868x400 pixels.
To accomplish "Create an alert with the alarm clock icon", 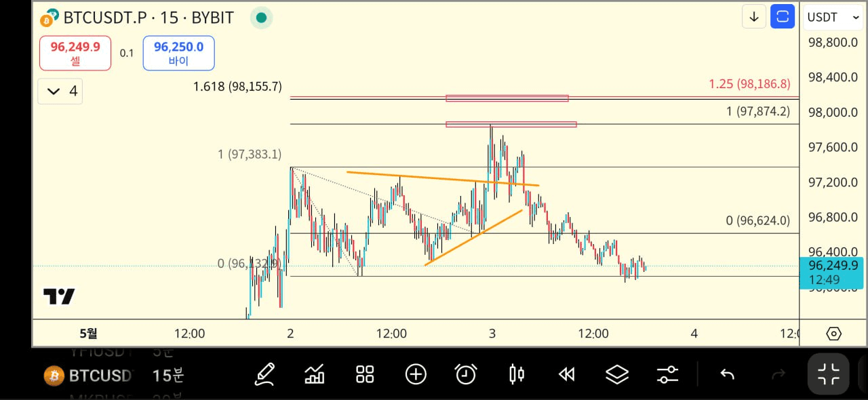I will (x=466, y=374).
